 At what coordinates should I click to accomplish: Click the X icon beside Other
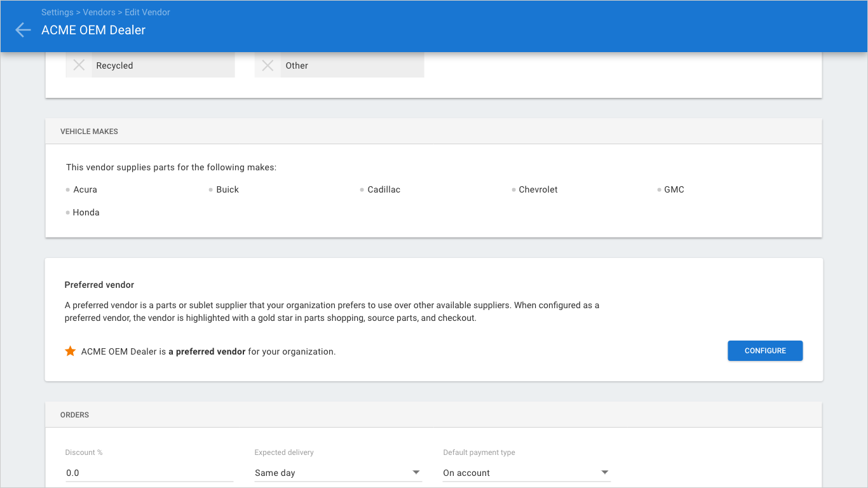268,65
